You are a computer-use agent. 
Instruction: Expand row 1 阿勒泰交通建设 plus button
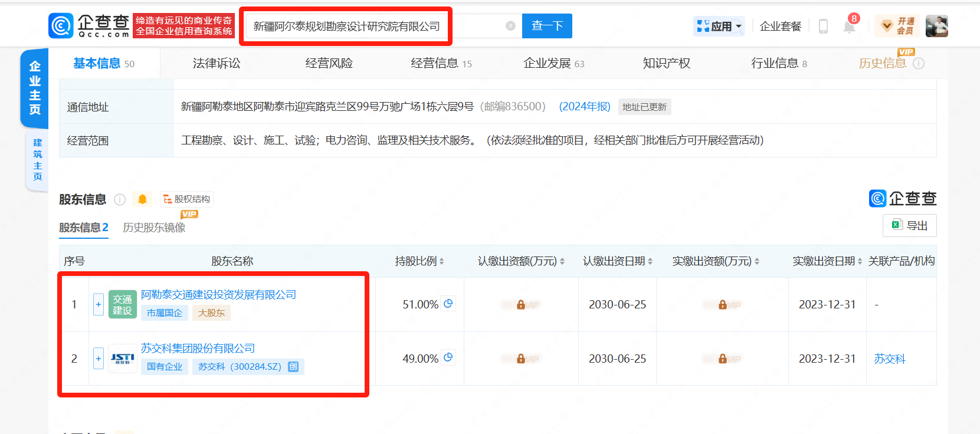tap(99, 304)
